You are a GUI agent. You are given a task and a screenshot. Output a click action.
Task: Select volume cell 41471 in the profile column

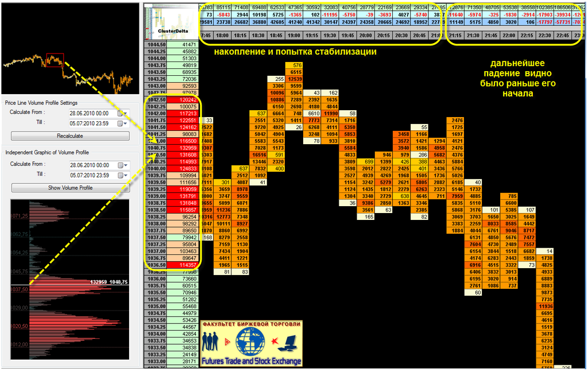pyautogui.click(x=183, y=45)
